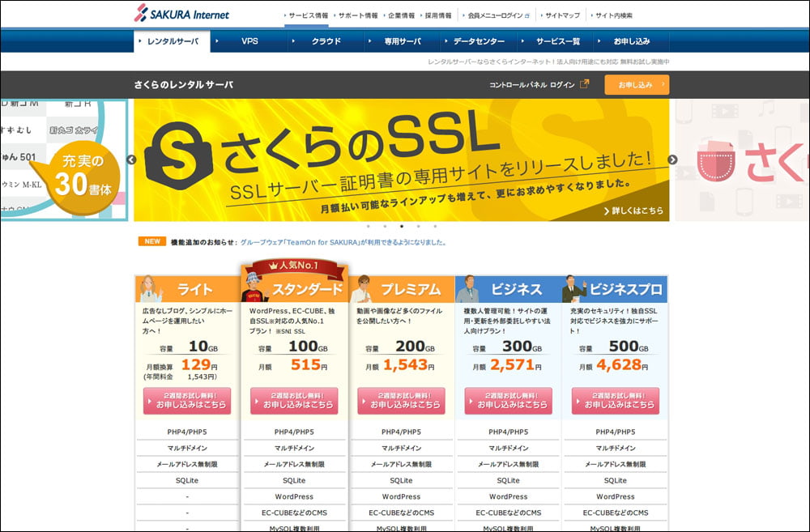Click the partial 30書体 font banner
This screenshot has height=532, width=810.
click(64, 160)
